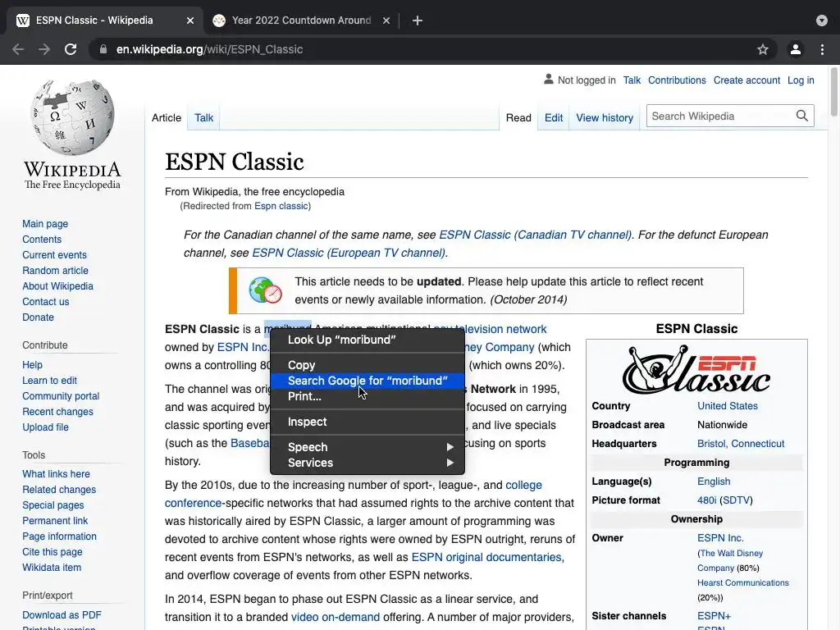Open Current events in sidebar

[54, 254]
